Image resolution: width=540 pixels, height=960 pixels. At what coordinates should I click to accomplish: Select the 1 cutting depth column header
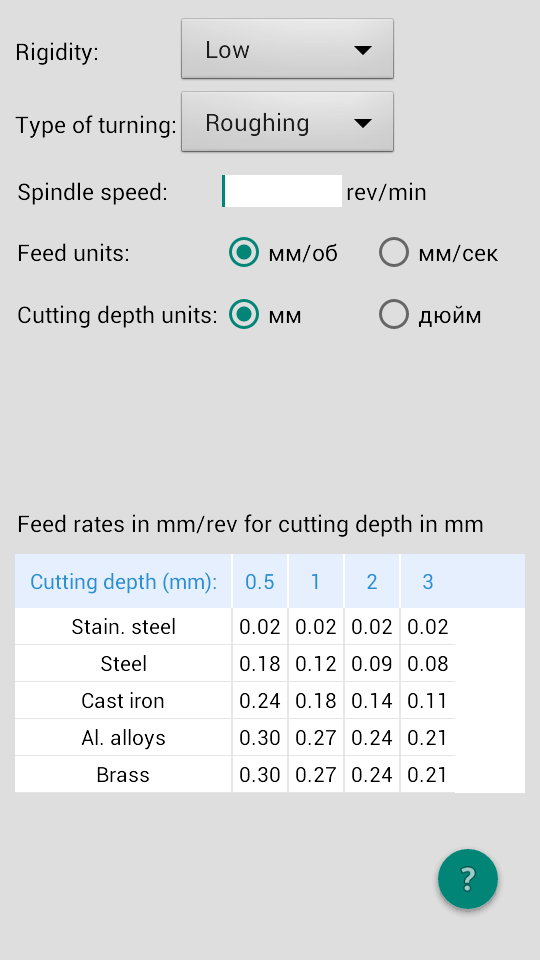pyautogui.click(x=315, y=581)
